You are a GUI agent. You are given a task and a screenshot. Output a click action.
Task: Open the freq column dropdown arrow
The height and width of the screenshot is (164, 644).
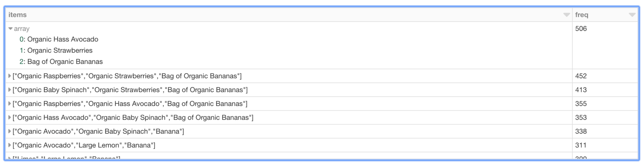(632, 15)
